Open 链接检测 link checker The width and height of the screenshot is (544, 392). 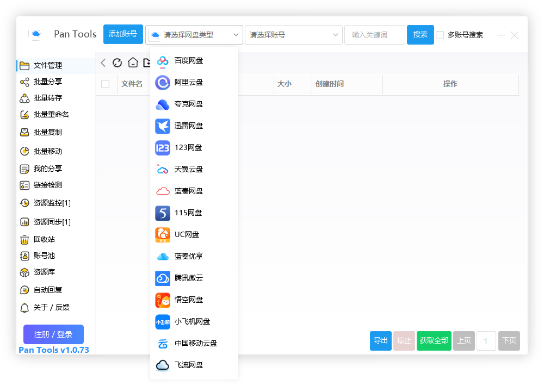tap(40, 185)
